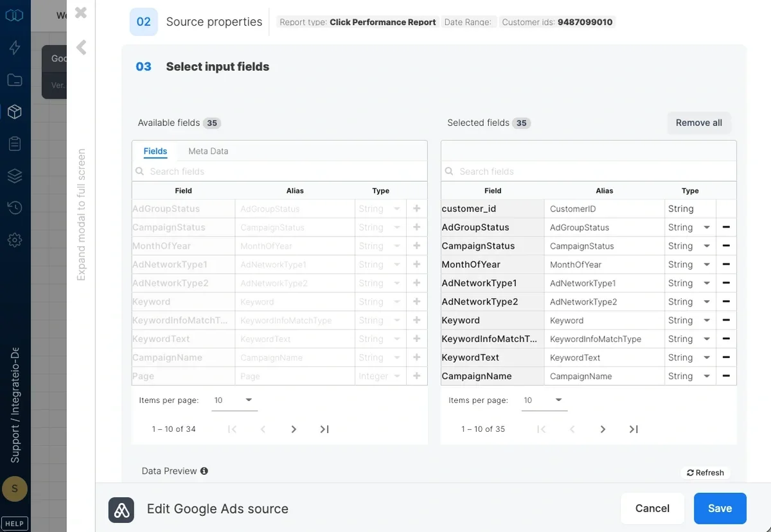Open the clipboard icon in the sidebar
The height and width of the screenshot is (532, 771).
click(x=15, y=143)
